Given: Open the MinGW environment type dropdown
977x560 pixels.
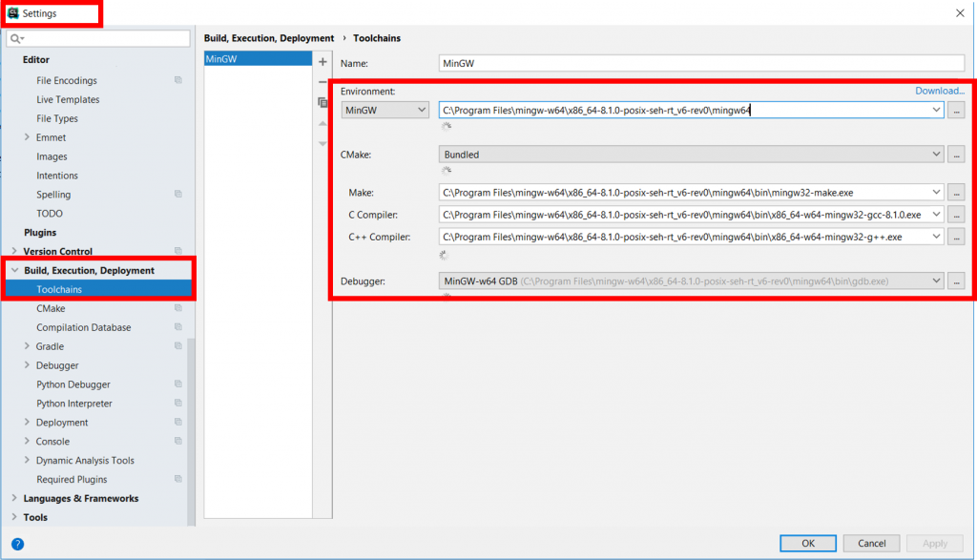Looking at the screenshot, I should click(385, 111).
